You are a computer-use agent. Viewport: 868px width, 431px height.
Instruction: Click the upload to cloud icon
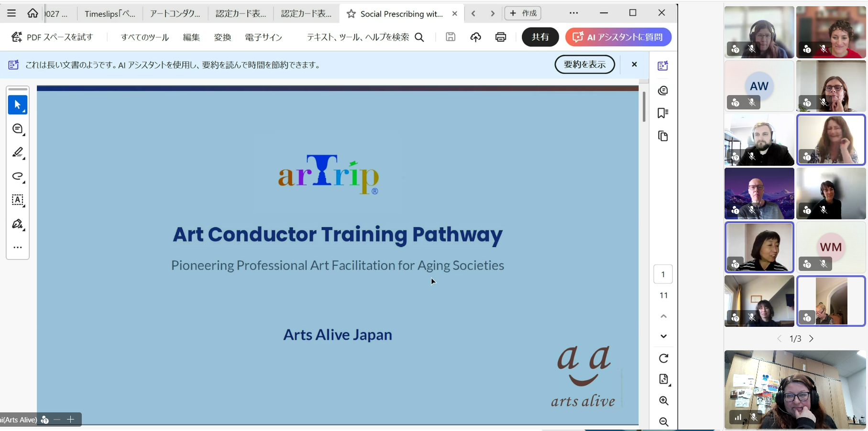point(475,37)
